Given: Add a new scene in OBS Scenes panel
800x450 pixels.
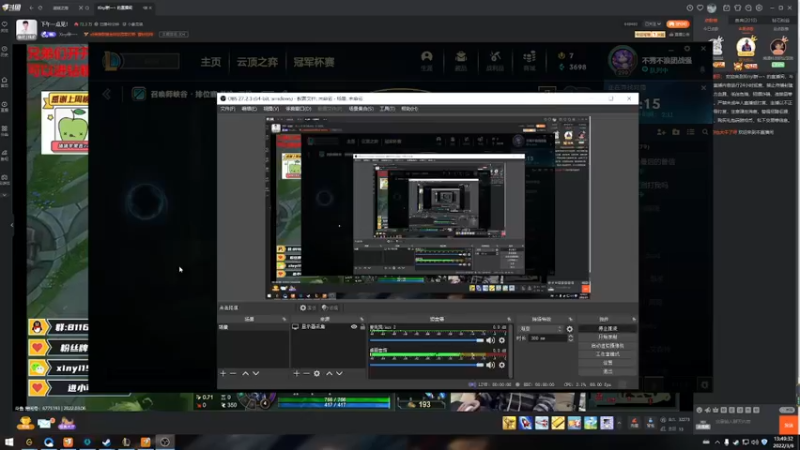Looking at the screenshot, I should 223,373.
